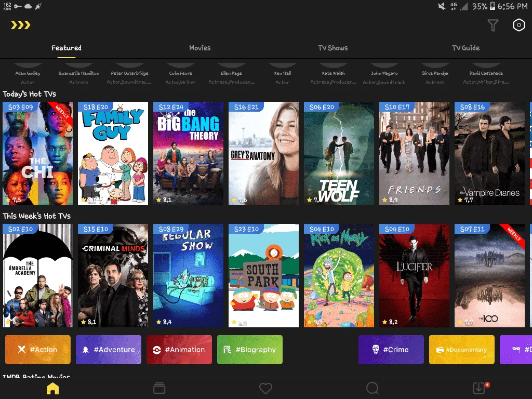Select actress Kate Walsh
Screen dimensions: 532x399
point(333,74)
